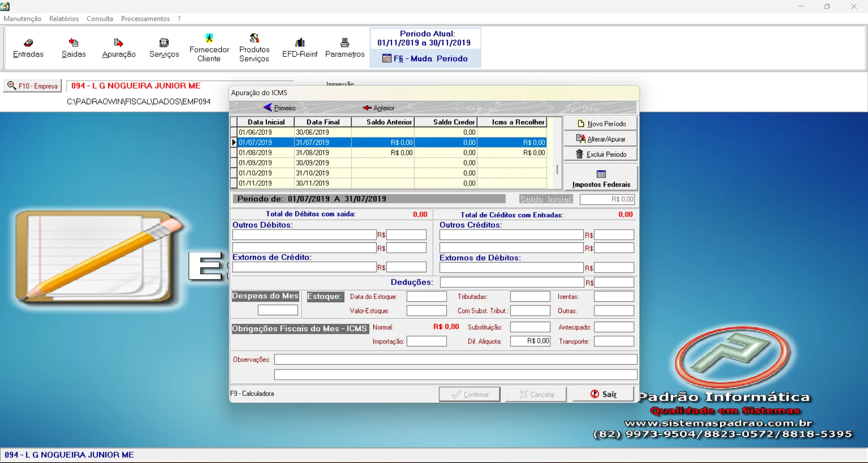Screen dimensions: 868x463
Task: Open the Relatórios menu
Action: pyautogui.click(x=64, y=19)
